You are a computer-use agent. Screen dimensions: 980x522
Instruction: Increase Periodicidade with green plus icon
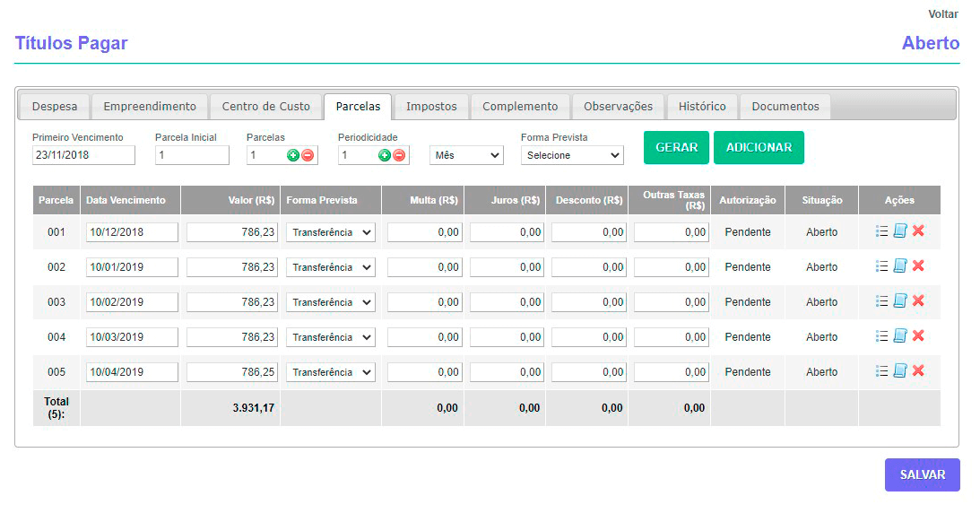[384, 155]
